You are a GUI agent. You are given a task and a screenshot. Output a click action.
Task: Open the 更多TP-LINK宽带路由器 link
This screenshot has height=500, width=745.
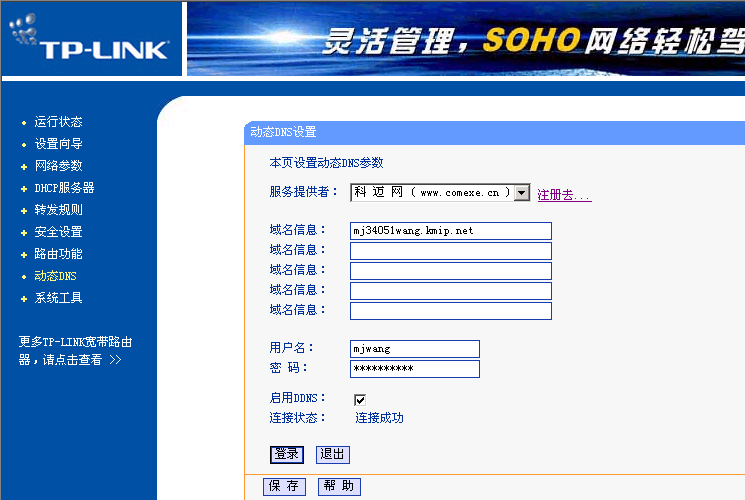[x=75, y=351]
